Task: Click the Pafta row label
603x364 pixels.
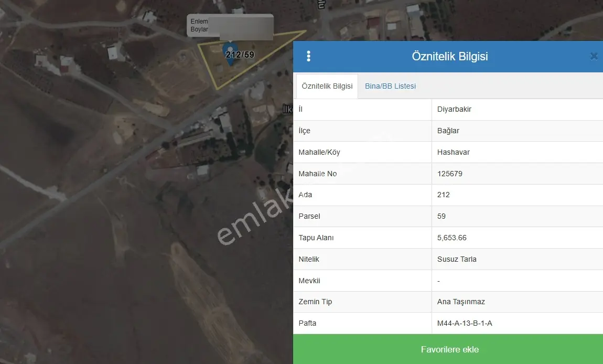Action: tap(307, 323)
